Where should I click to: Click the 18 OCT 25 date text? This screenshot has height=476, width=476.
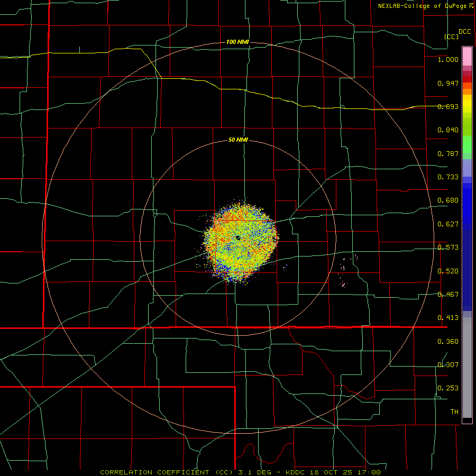click(x=331, y=472)
